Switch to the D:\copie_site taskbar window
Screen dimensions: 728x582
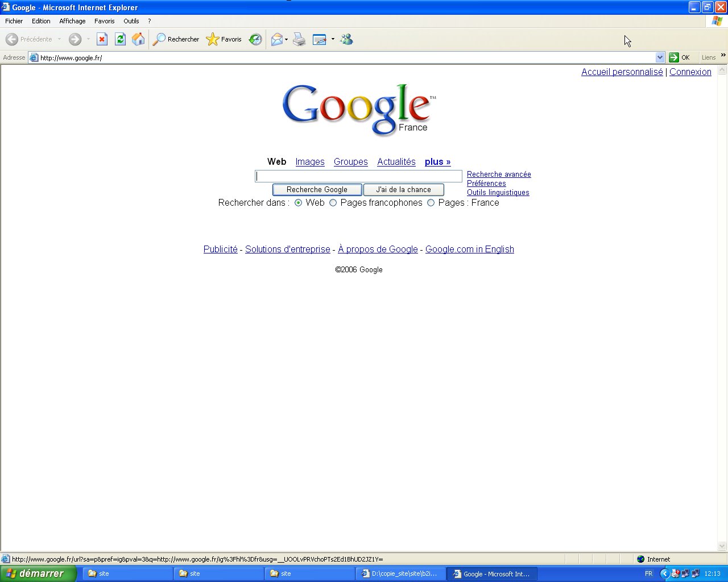(400, 574)
